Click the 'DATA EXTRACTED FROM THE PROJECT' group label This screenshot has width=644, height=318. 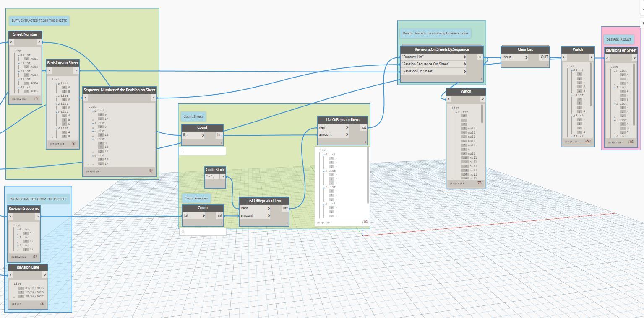point(38,199)
